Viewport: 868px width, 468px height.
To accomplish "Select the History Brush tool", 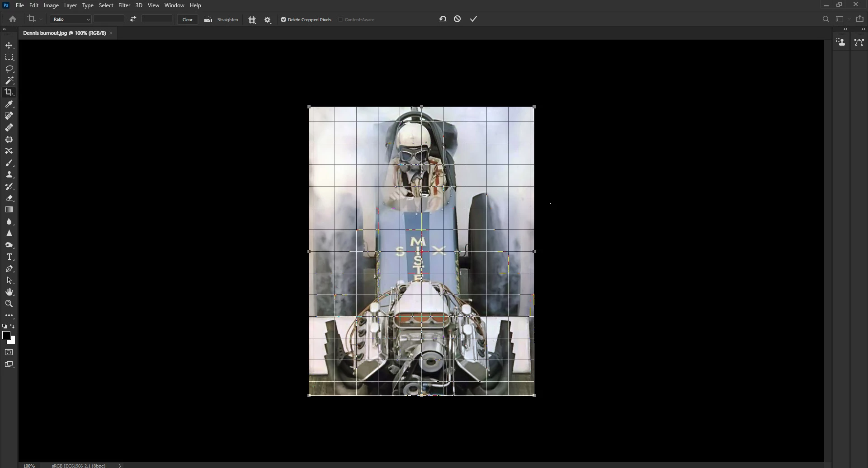I will click(x=9, y=187).
